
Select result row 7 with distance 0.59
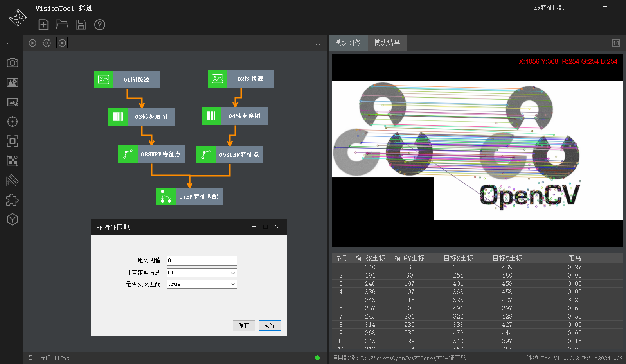(477, 316)
